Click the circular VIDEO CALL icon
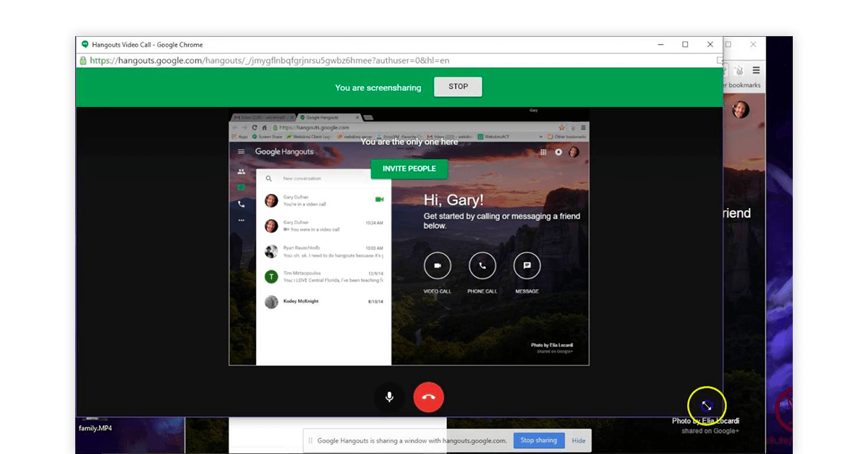Viewport: 868px width, 454px height. tap(438, 266)
